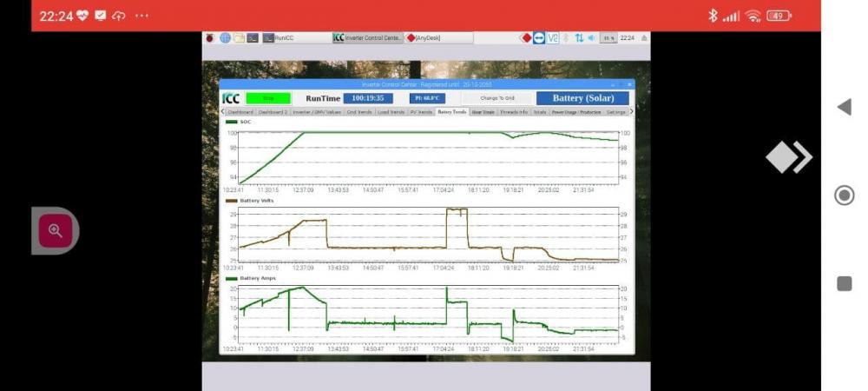Screen dimensions: 868x391
Task: Click the Pi temperature display
Action: (427, 98)
